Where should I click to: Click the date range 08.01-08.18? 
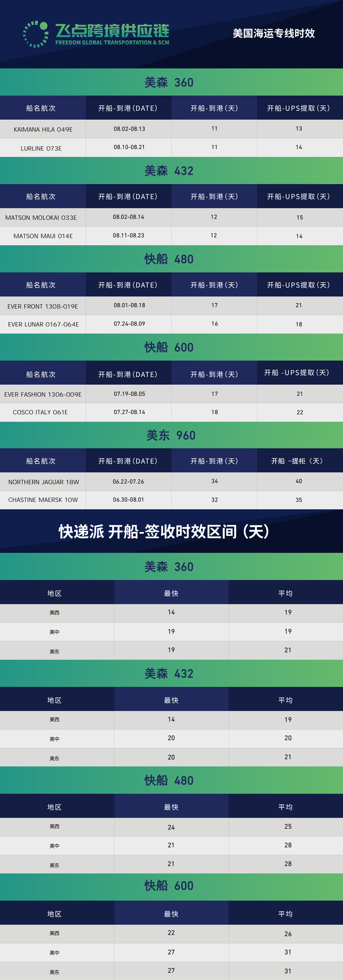tap(129, 305)
